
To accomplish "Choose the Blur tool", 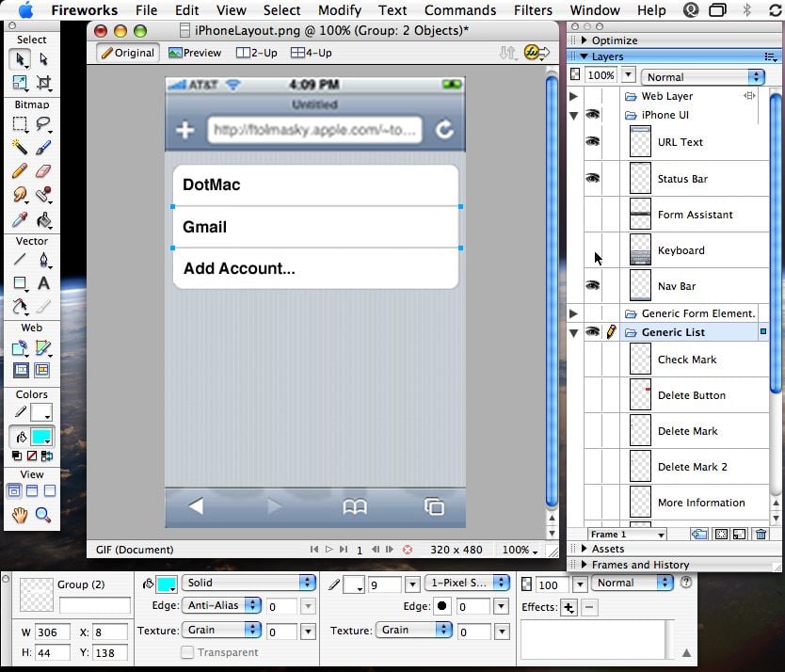I will coord(20,194).
